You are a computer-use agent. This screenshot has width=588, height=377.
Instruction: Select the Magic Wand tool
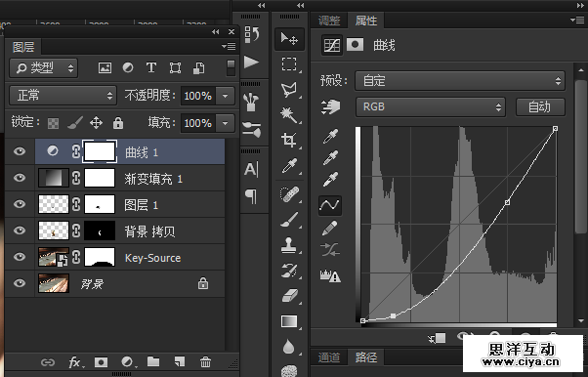(289, 114)
